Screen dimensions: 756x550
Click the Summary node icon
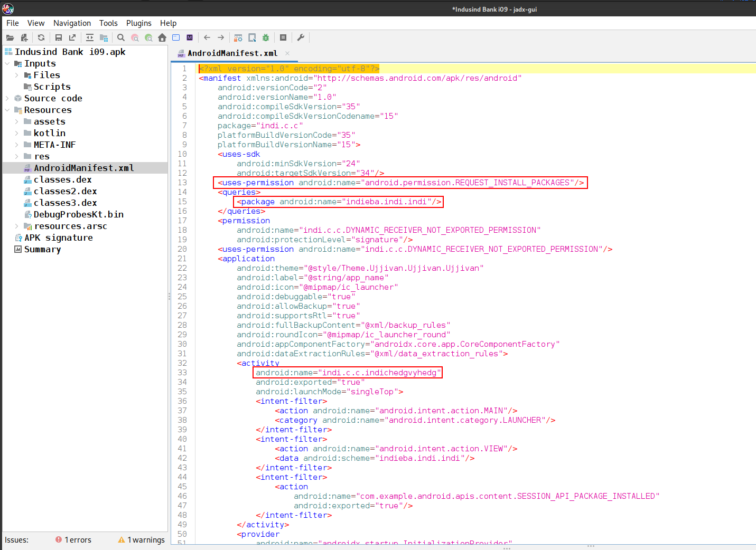pyautogui.click(x=18, y=249)
